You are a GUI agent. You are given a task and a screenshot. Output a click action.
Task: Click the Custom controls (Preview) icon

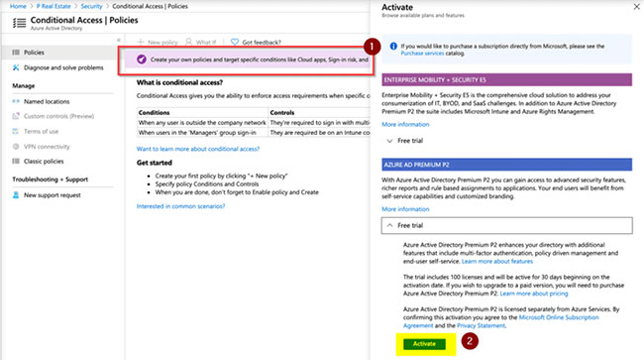pos(16,116)
